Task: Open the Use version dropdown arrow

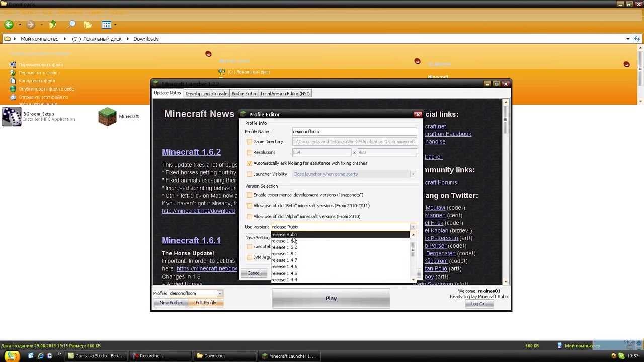Action: click(413, 227)
